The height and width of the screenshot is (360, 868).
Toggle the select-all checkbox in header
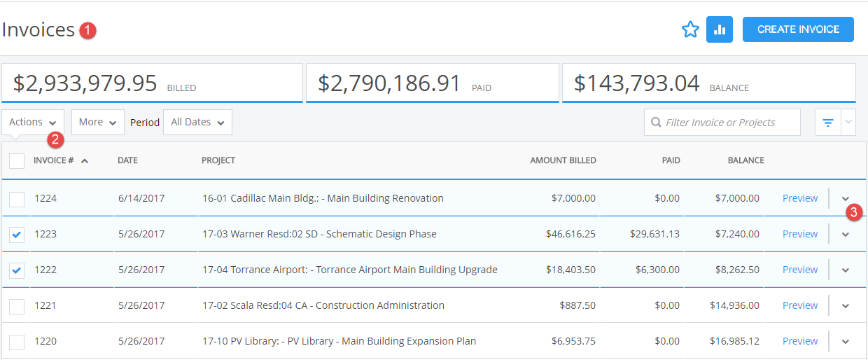pos(17,161)
